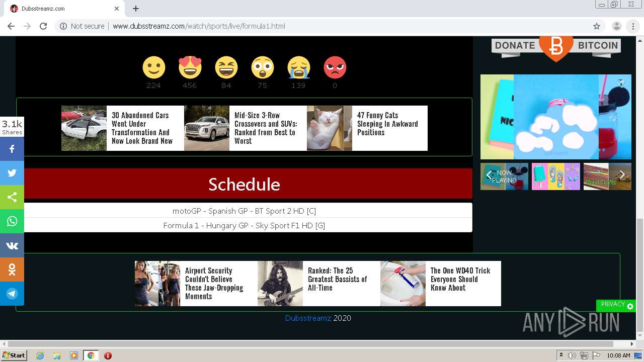Go back in browser history

point(11,26)
